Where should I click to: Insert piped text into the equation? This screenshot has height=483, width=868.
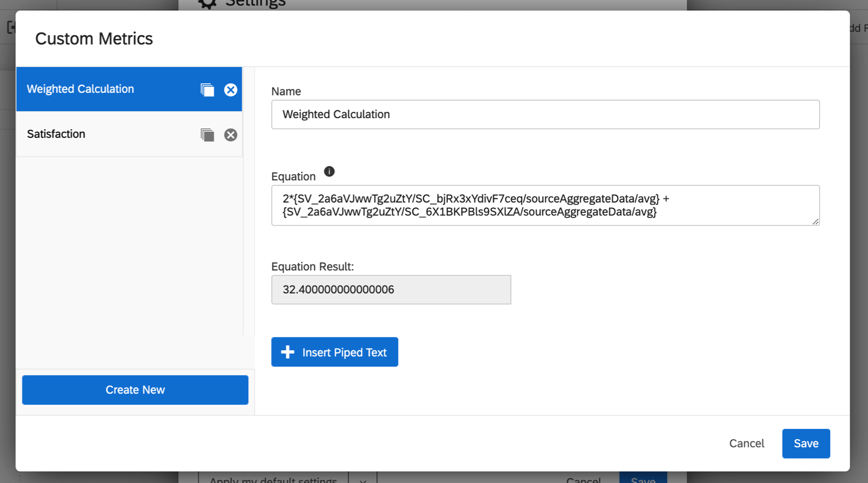point(334,352)
